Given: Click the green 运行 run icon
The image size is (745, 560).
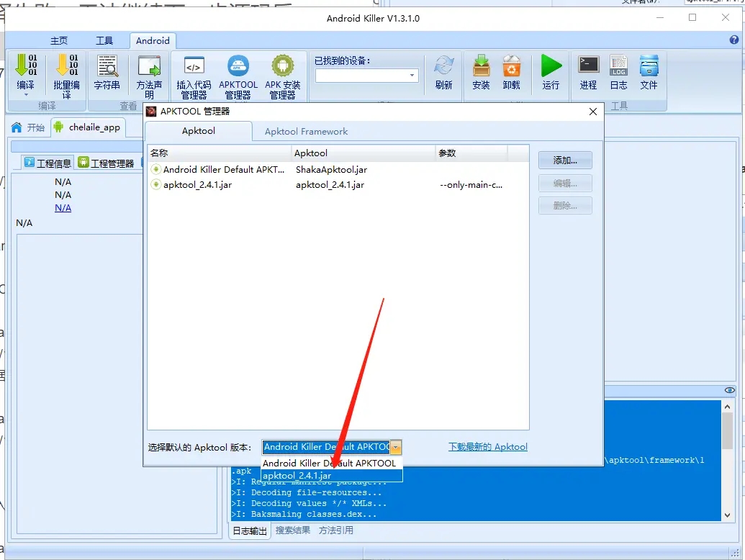Looking at the screenshot, I should pos(551,71).
